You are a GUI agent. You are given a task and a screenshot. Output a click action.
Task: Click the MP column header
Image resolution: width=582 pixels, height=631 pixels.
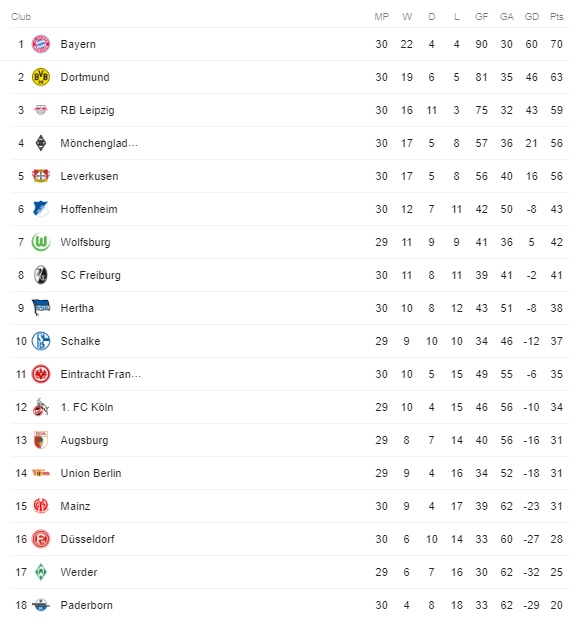pos(382,16)
